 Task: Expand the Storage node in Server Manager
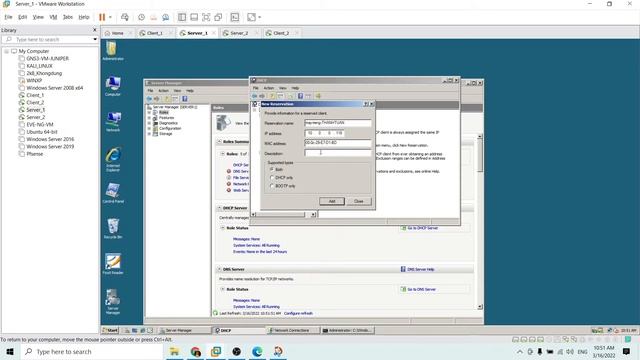tap(149, 133)
